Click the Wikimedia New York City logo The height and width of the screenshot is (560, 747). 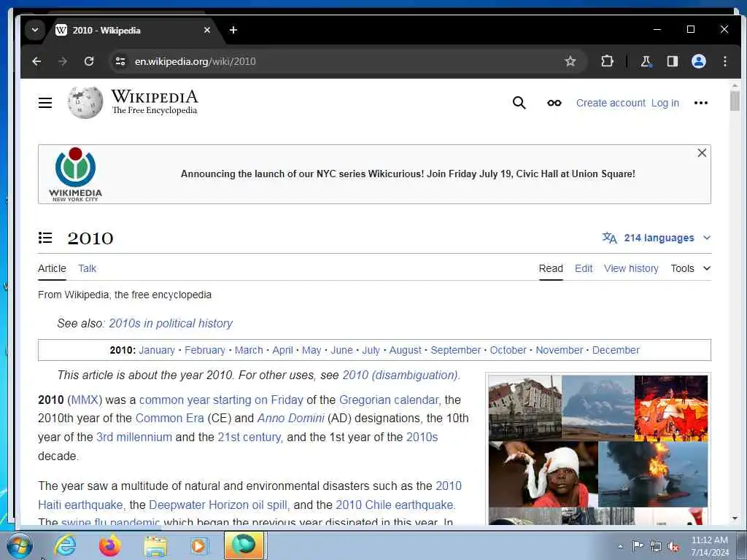point(75,174)
